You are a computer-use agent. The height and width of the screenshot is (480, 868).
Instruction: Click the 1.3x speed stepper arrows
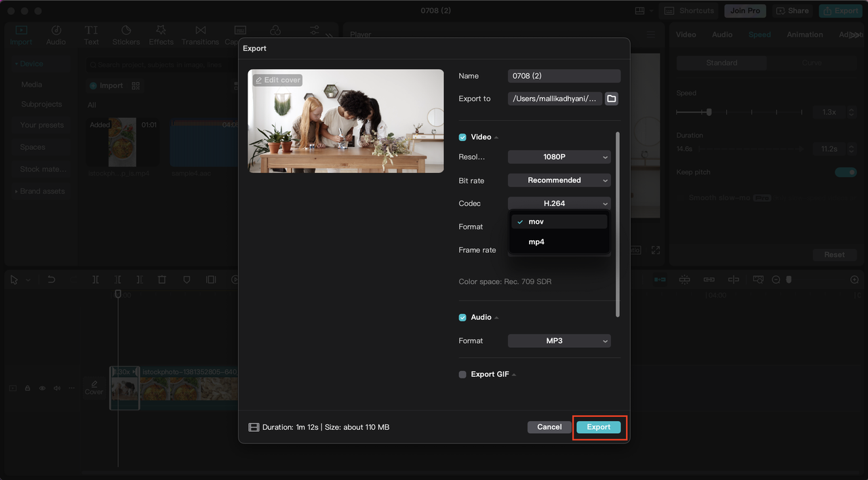click(x=853, y=112)
